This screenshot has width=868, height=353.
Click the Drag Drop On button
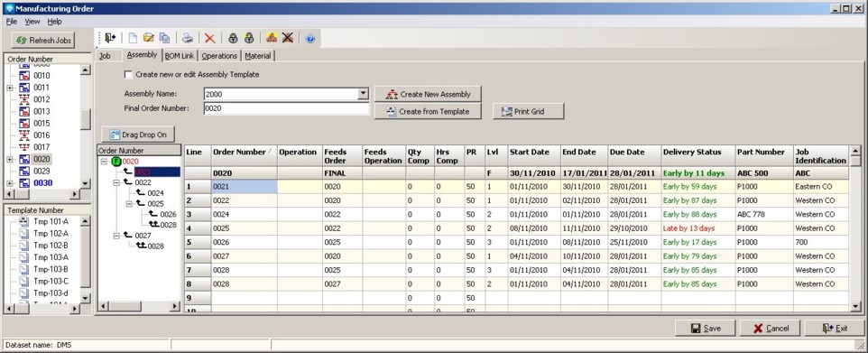pyautogui.click(x=138, y=135)
